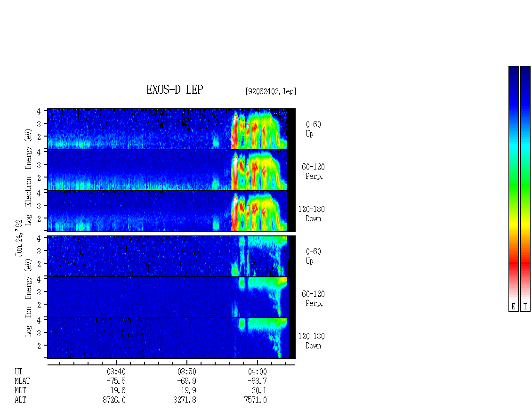Click the Log Ion Energy (eV) axis label

click(29, 298)
